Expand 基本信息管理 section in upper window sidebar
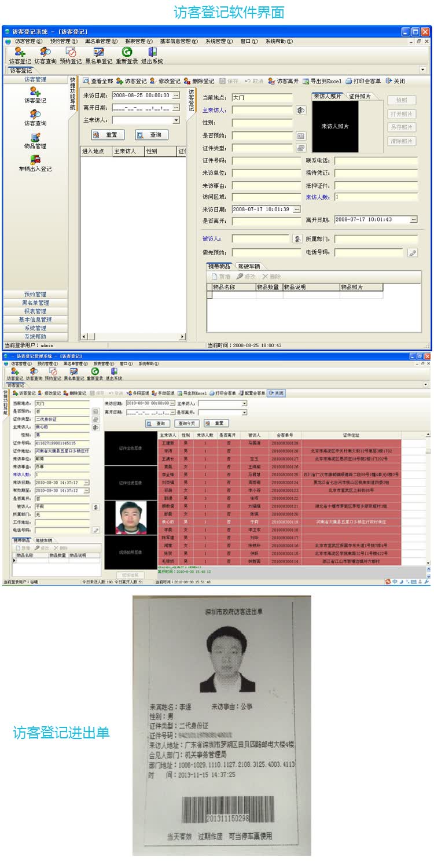 click(35, 319)
